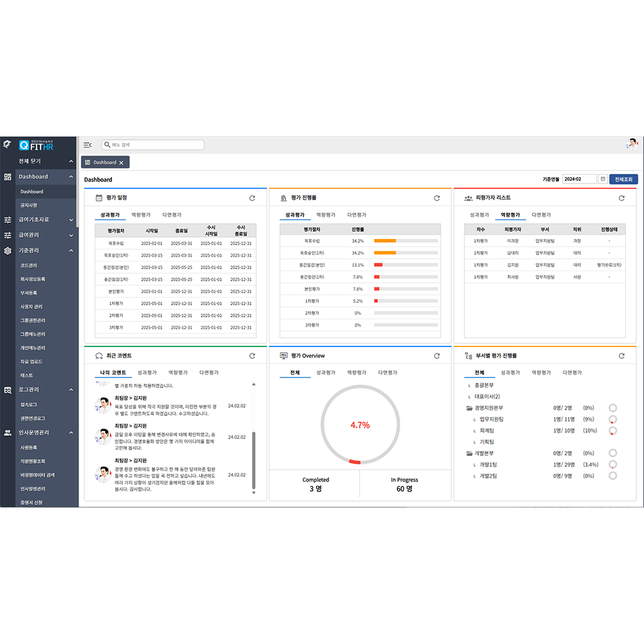Click the 급여관리 sliders icon
Viewport: 644px width, 644px height.
click(7, 234)
